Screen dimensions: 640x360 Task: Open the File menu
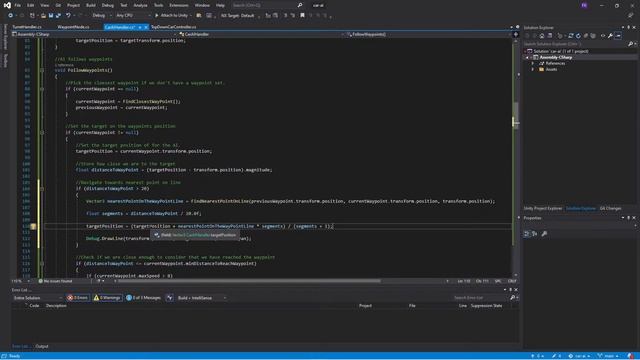[18, 5]
